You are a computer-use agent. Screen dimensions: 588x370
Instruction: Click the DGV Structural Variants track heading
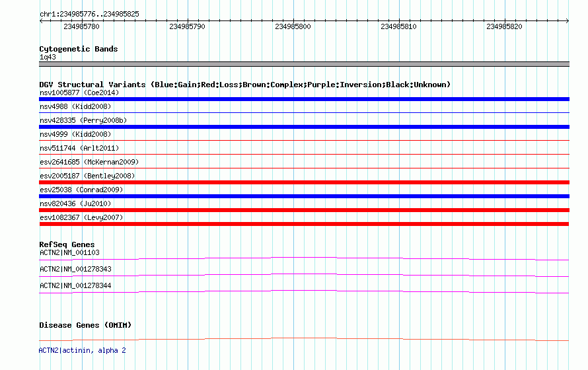pyautogui.click(x=245, y=85)
